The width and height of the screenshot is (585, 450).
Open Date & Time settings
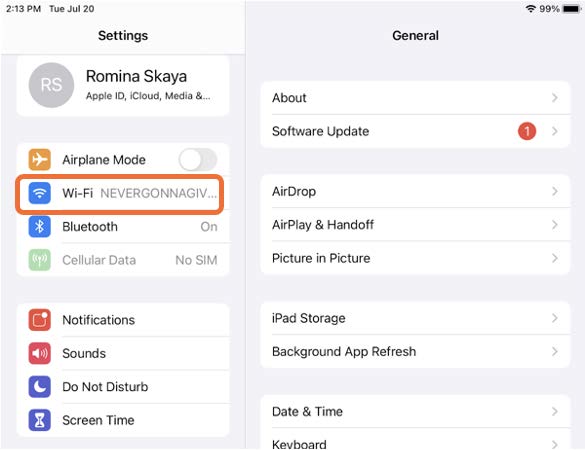pyautogui.click(x=415, y=412)
